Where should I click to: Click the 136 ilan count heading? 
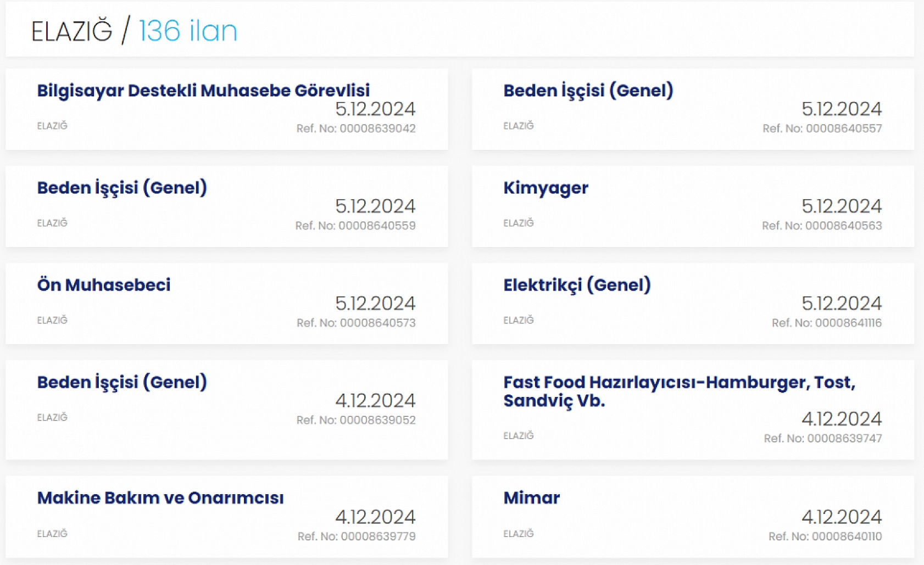(188, 31)
